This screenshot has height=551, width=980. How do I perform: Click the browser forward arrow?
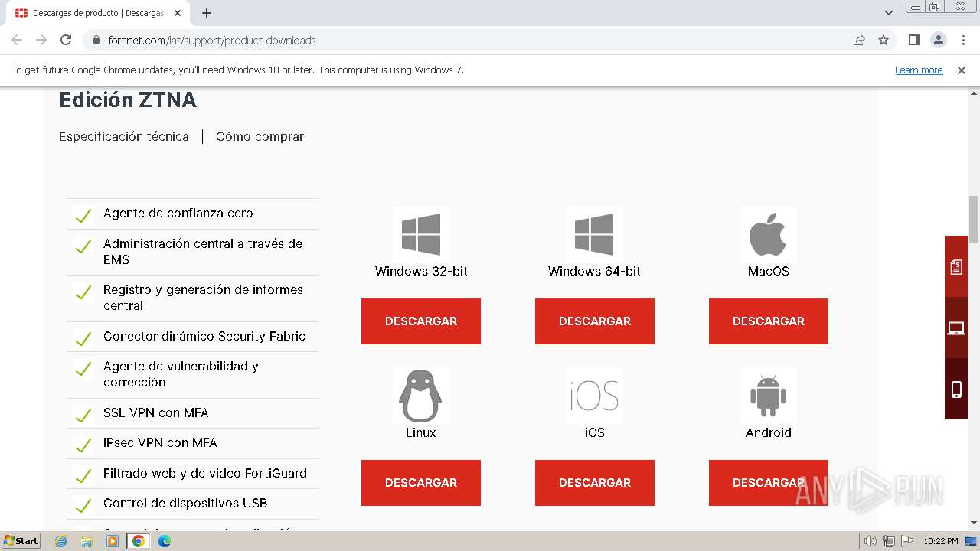(41, 40)
